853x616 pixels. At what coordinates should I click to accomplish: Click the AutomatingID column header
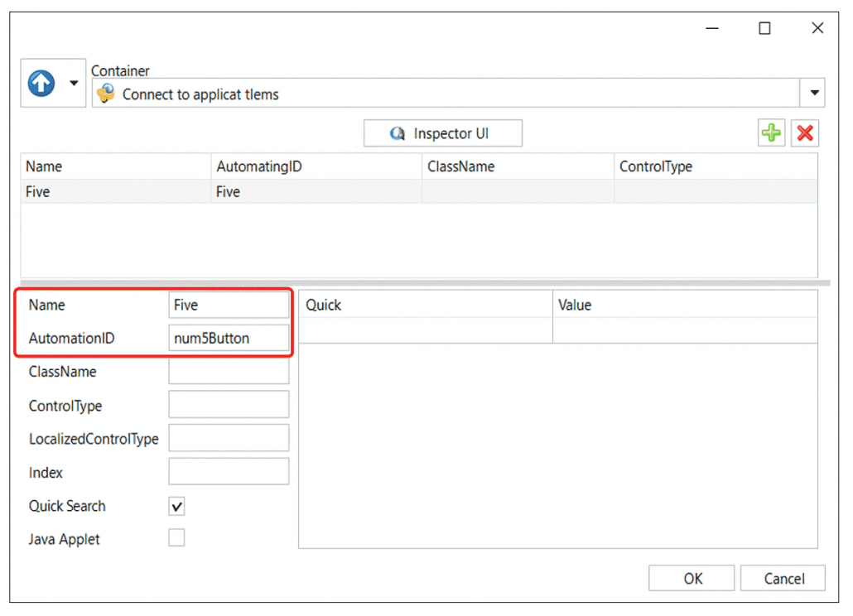click(316, 166)
